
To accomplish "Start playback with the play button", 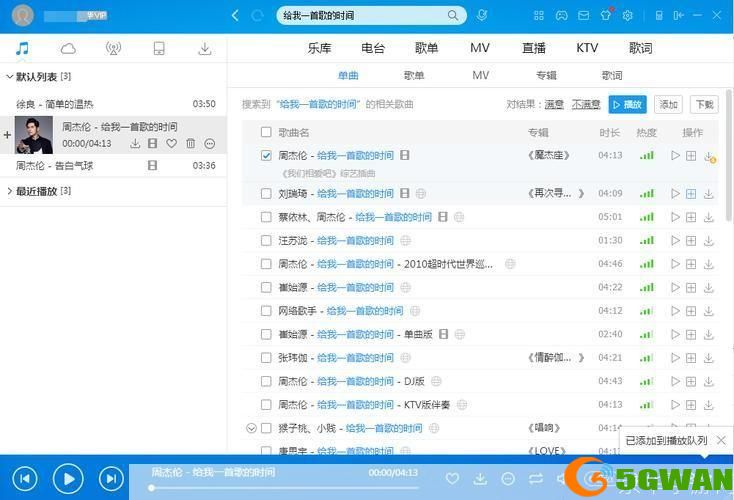I will click(68, 478).
